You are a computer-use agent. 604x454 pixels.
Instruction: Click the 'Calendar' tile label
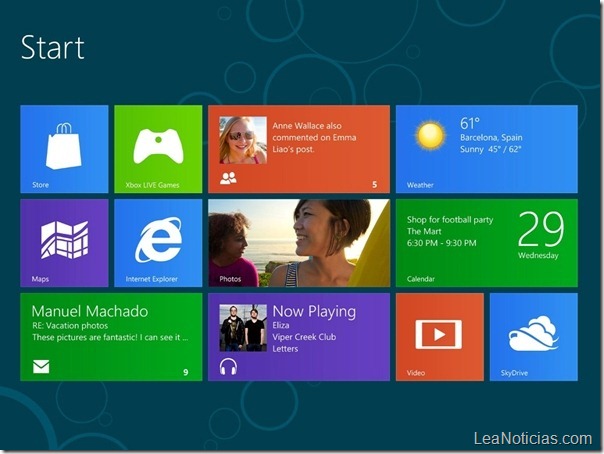421,279
